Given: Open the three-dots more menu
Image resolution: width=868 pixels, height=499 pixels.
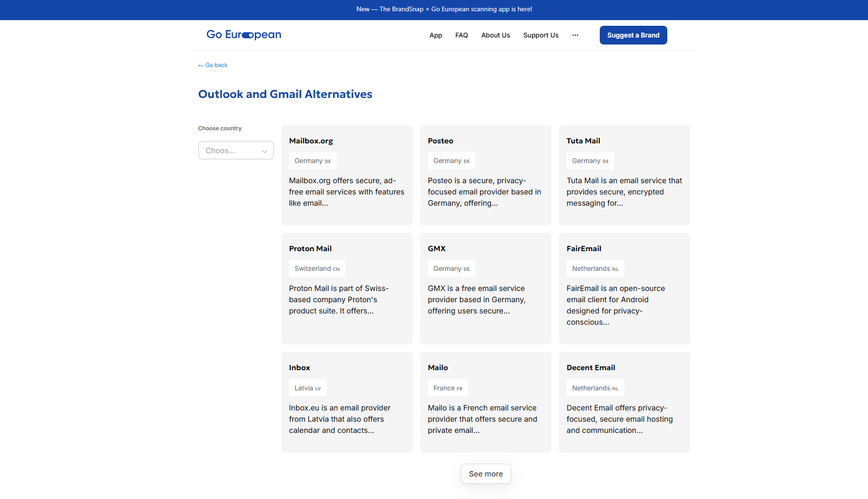Looking at the screenshot, I should [575, 35].
